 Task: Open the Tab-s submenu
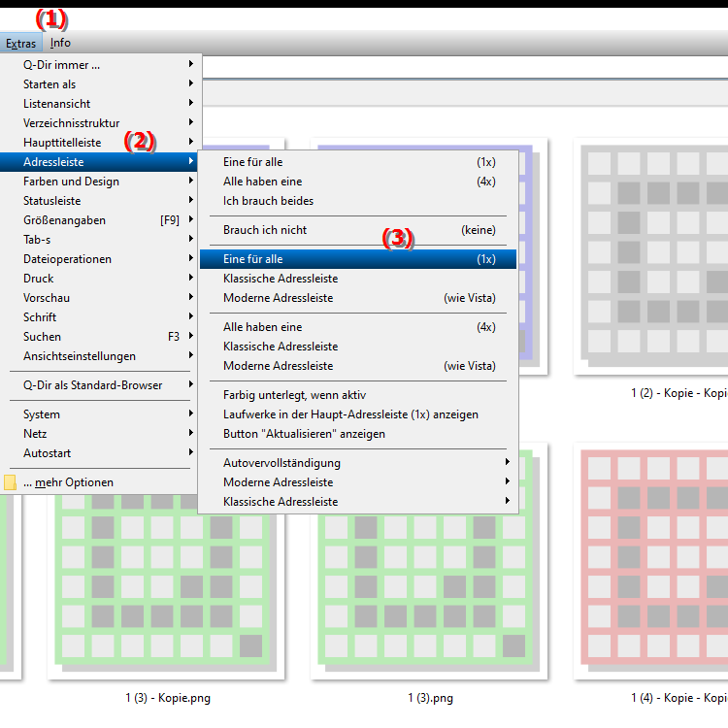[x=100, y=240]
